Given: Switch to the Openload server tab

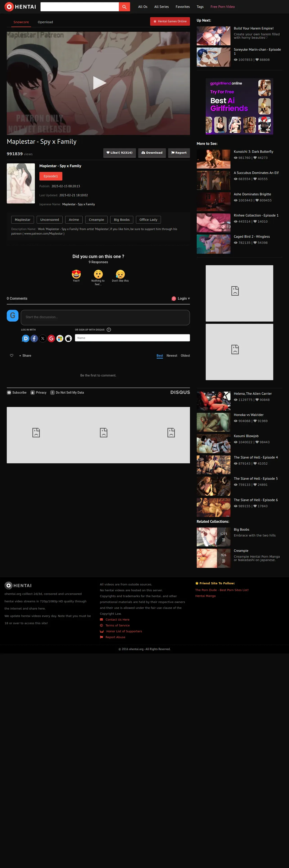Looking at the screenshot, I should click(45, 22).
